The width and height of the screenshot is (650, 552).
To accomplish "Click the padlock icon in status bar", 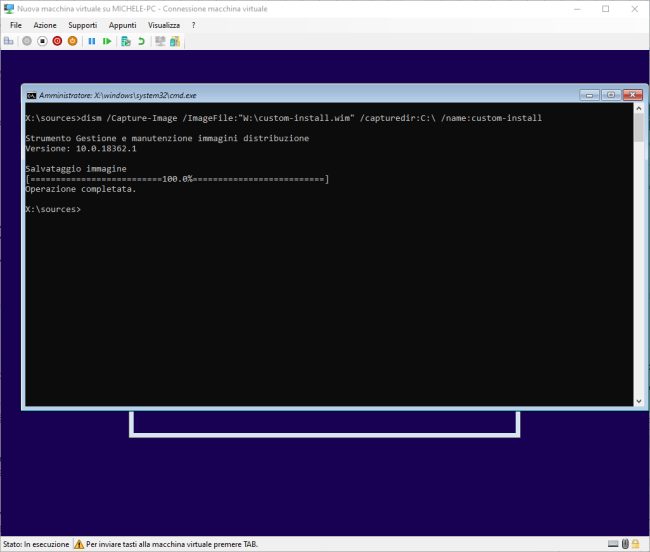I will (635, 543).
